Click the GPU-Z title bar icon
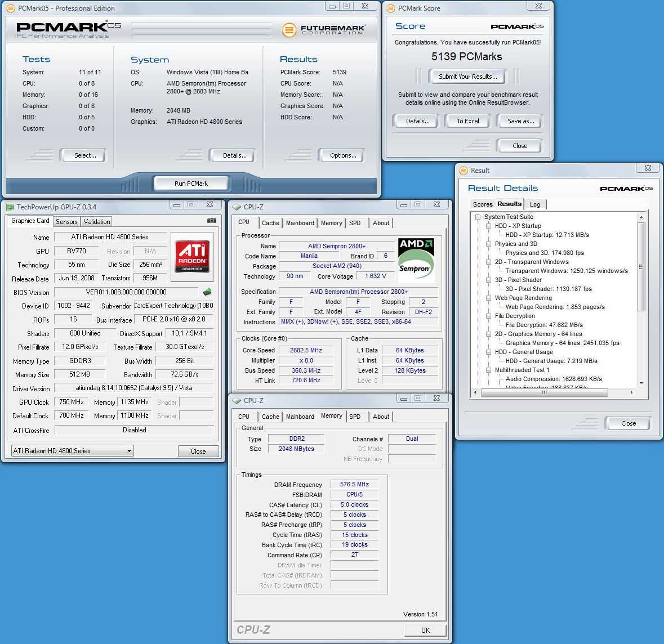 coord(10,207)
